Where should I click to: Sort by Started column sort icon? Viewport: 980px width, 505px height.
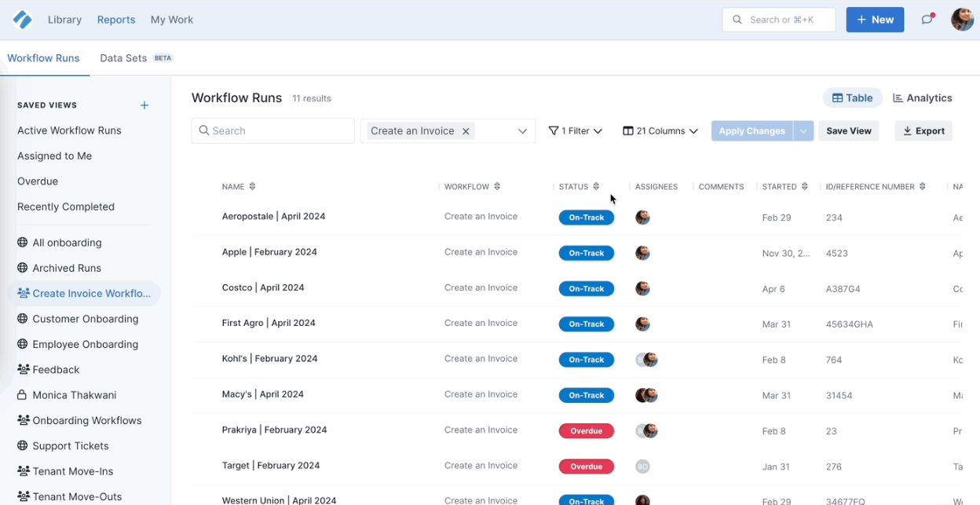coord(805,187)
